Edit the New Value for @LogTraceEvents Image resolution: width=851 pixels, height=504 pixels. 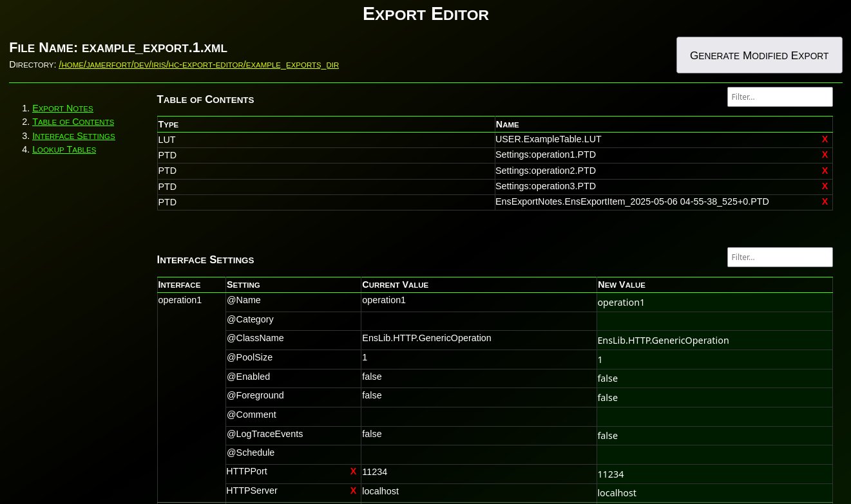click(714, 436)
